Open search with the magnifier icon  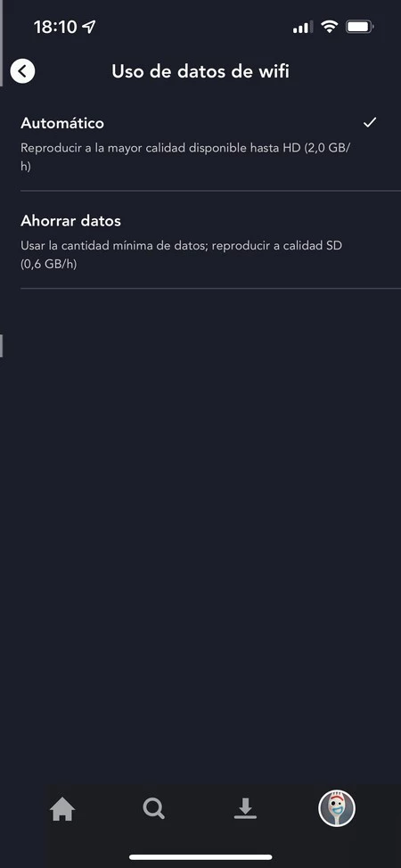point(153,809)
